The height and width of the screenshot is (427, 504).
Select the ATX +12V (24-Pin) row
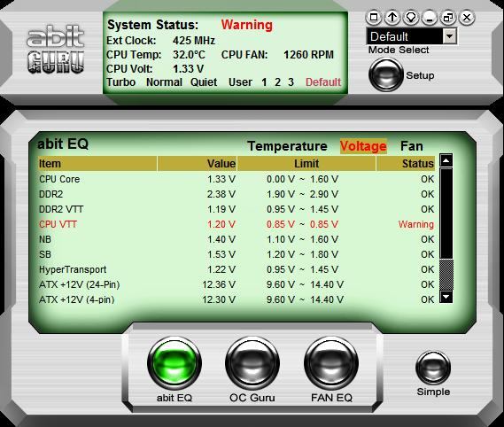(x=236, y=284)
